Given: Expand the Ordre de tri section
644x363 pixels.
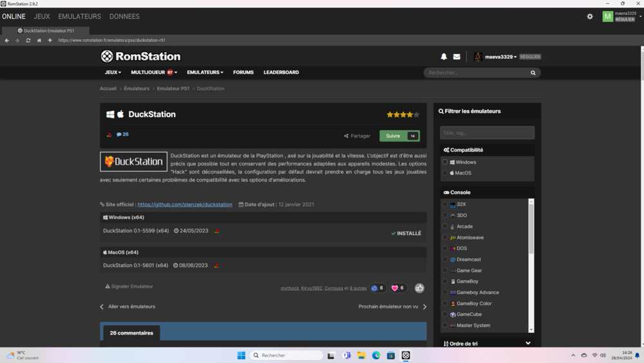Looking at the screenshot, I should pyautogui.click(x=487, y=344).
